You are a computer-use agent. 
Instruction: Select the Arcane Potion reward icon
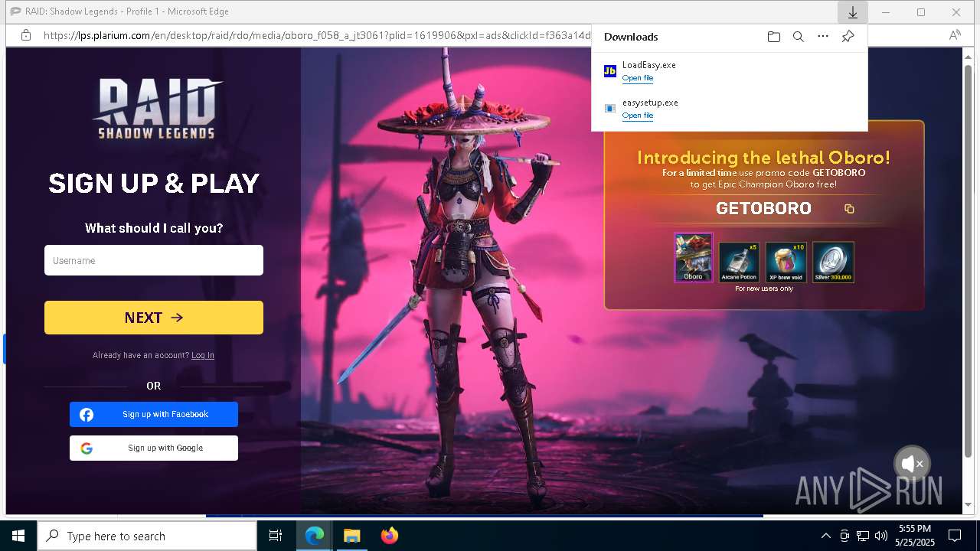click(739, 262)
